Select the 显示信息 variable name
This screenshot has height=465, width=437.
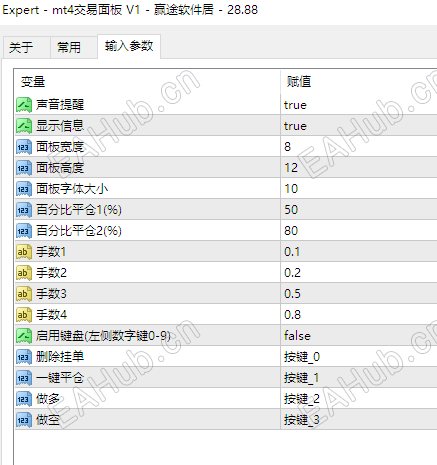point(60,126)
